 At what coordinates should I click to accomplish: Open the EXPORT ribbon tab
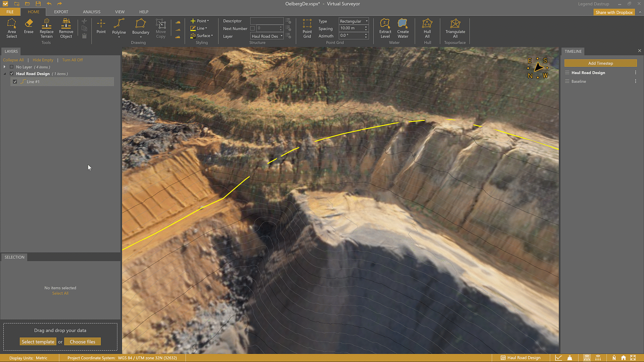[61, 12]
